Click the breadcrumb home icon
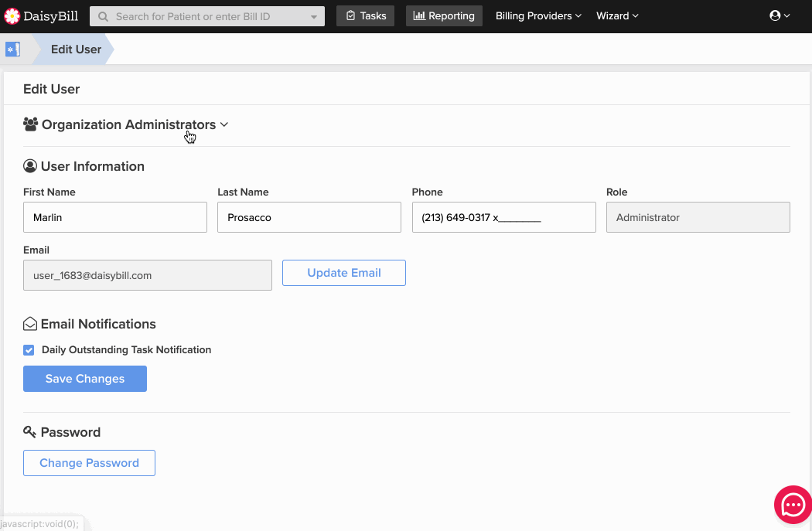 pyautogui.click(x=12, y=49)
